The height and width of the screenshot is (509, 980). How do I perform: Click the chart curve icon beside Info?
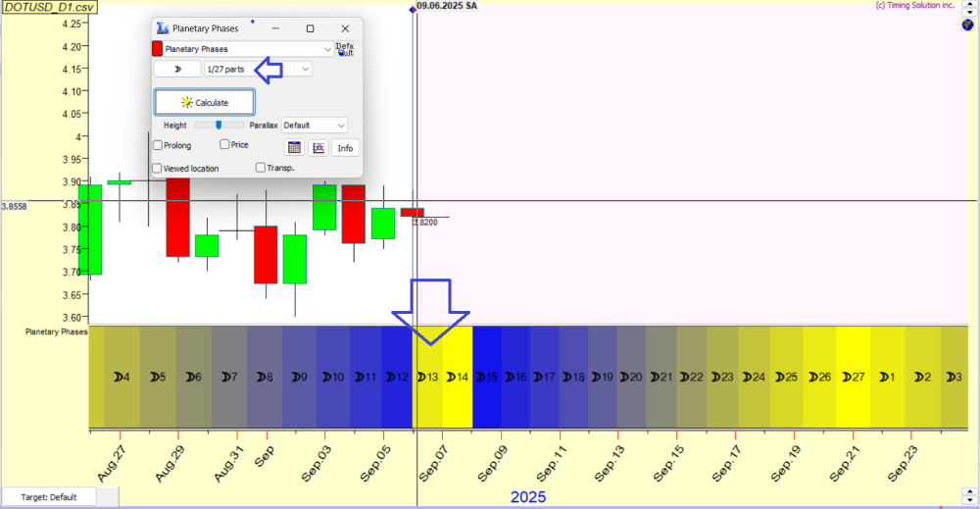point(318,148)
